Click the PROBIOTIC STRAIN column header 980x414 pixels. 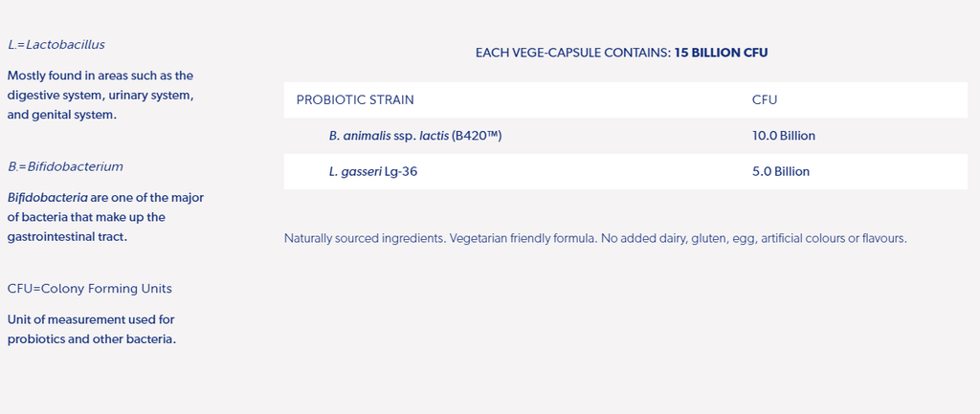tap(355, 99)
